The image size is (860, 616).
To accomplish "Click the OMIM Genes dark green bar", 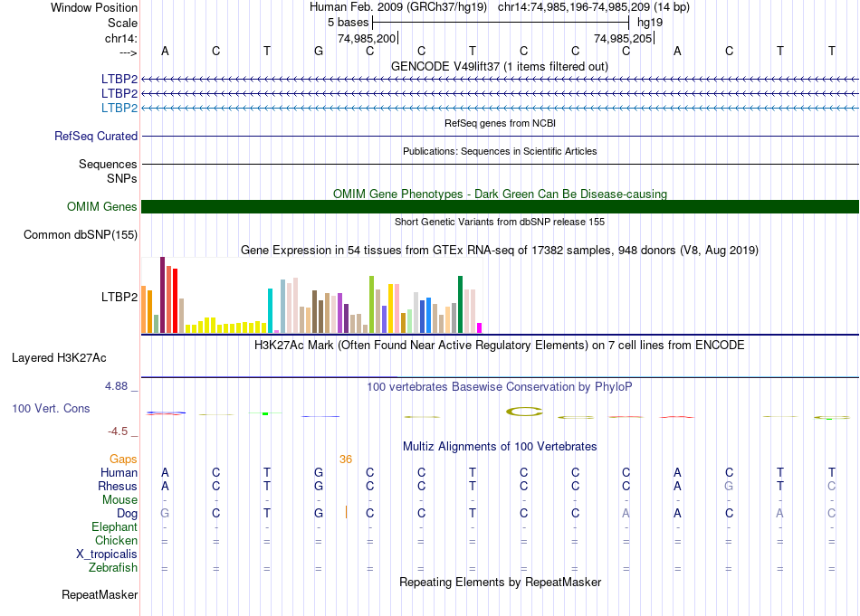I will click(500, 206).
